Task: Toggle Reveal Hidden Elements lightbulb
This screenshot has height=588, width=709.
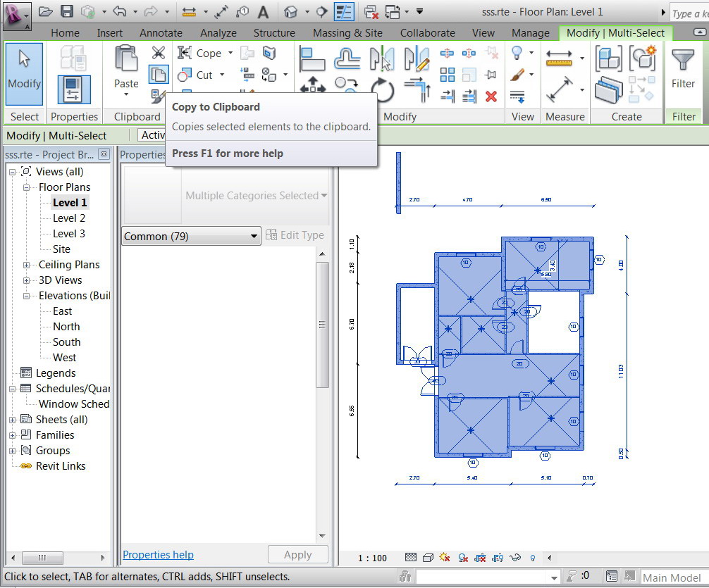Action: [x=533, y=558]
